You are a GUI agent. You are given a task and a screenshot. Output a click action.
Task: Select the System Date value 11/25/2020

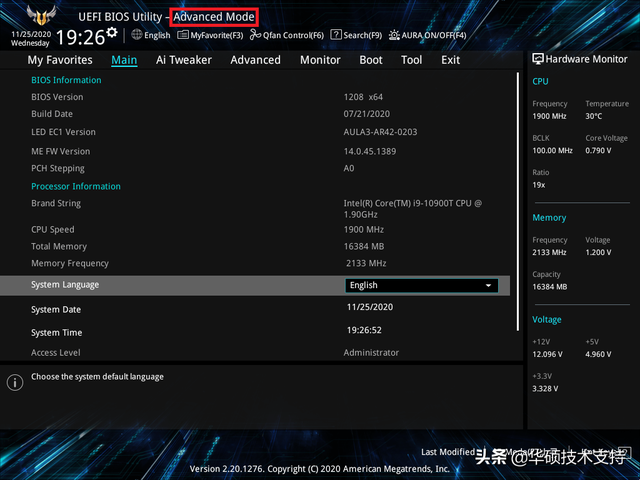coord(370,307)
